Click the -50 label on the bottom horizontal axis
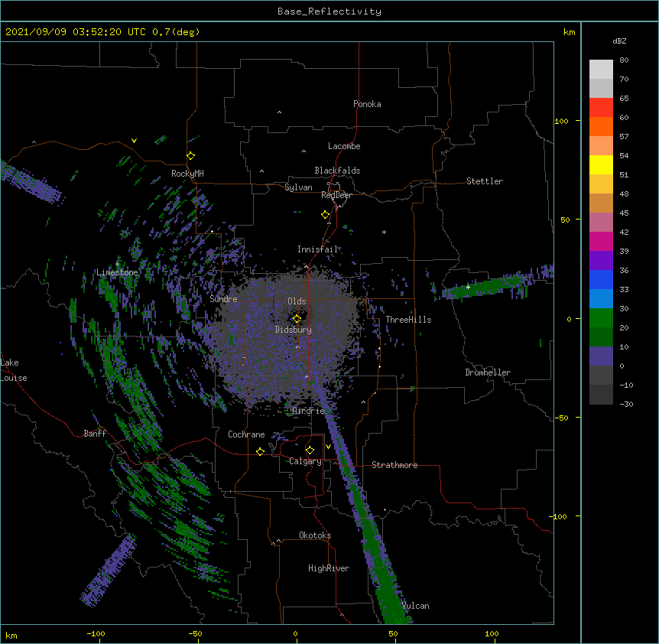659x644 pixels. [195, 633]
